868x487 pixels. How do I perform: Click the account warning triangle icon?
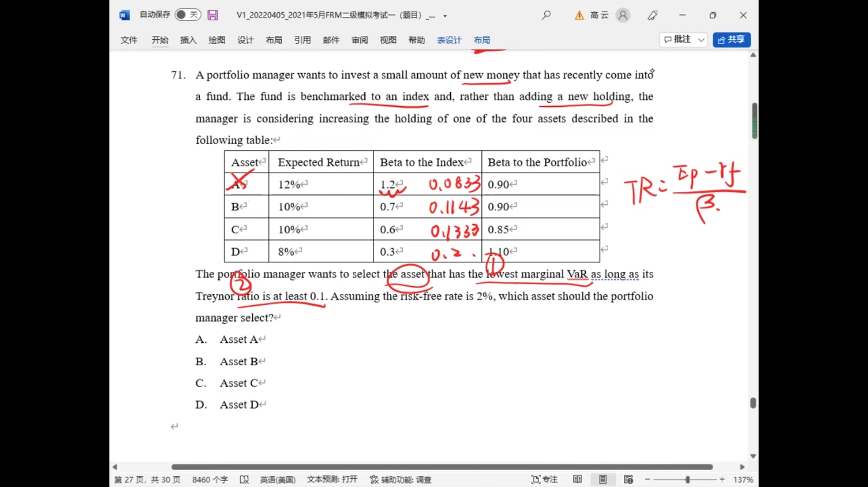pos(579,15)
